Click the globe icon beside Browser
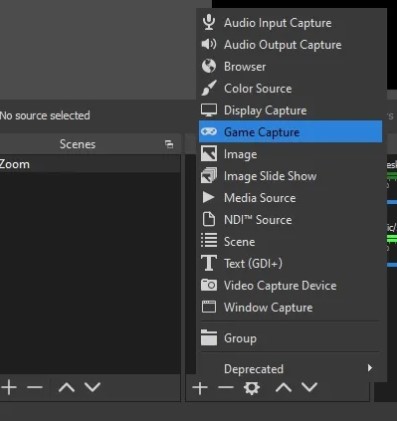 pos(209,66)
